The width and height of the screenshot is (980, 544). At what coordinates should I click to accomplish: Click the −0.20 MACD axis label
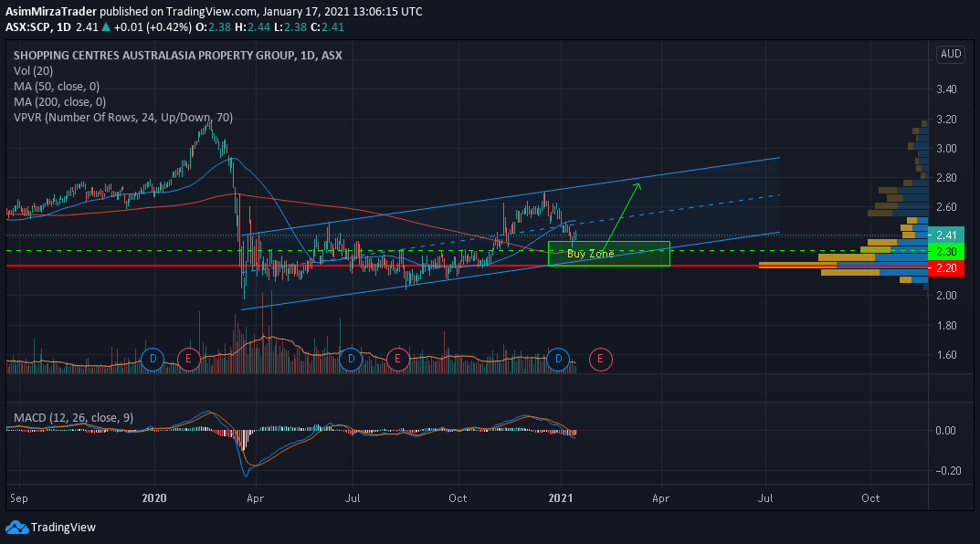click(x=947, y=471)
